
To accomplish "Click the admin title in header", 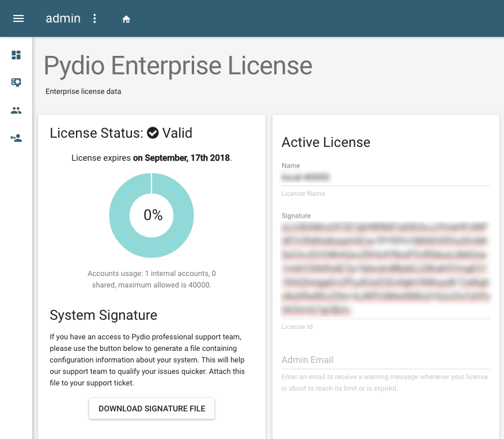I will tap(63, 18).
